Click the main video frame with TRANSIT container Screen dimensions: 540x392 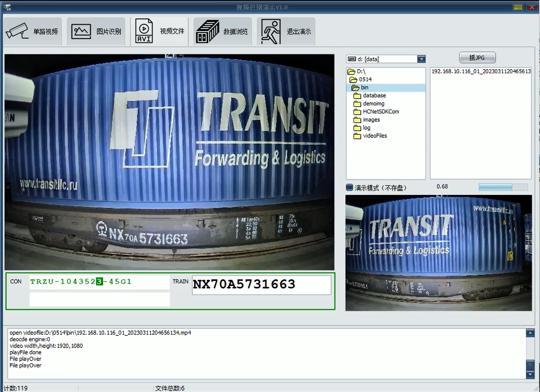coord(169,163)
